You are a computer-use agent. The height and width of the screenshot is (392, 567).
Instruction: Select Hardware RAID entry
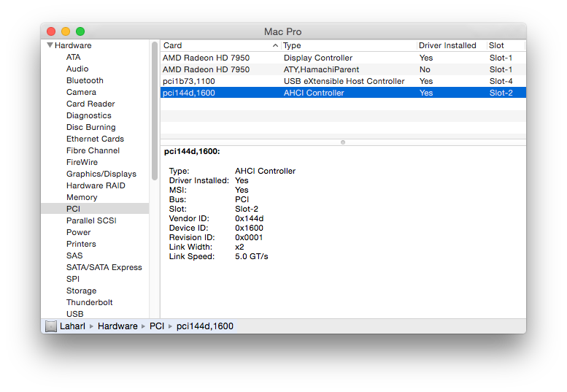pyautogui.click(x=96, y=185)
